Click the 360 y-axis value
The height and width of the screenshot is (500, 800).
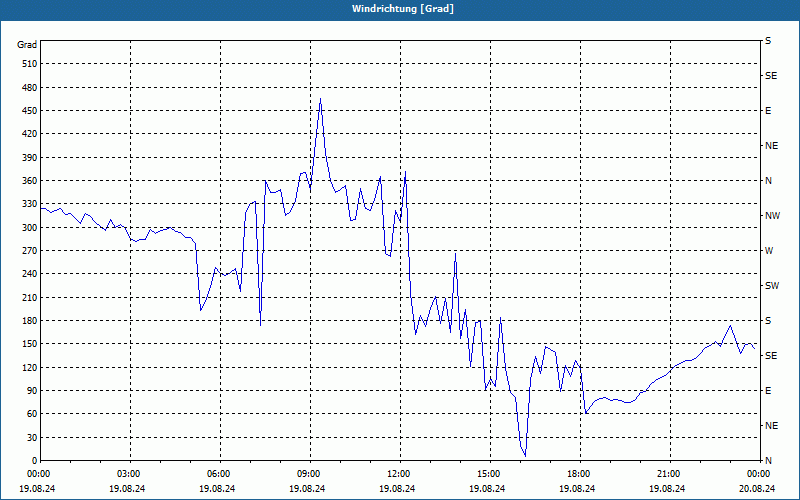(30, 181)
